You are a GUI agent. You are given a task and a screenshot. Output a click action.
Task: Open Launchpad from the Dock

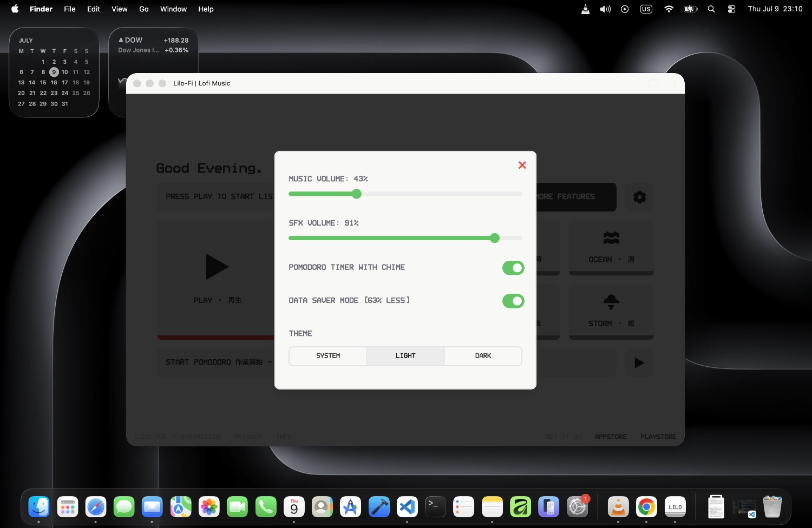tap(68, 507)
